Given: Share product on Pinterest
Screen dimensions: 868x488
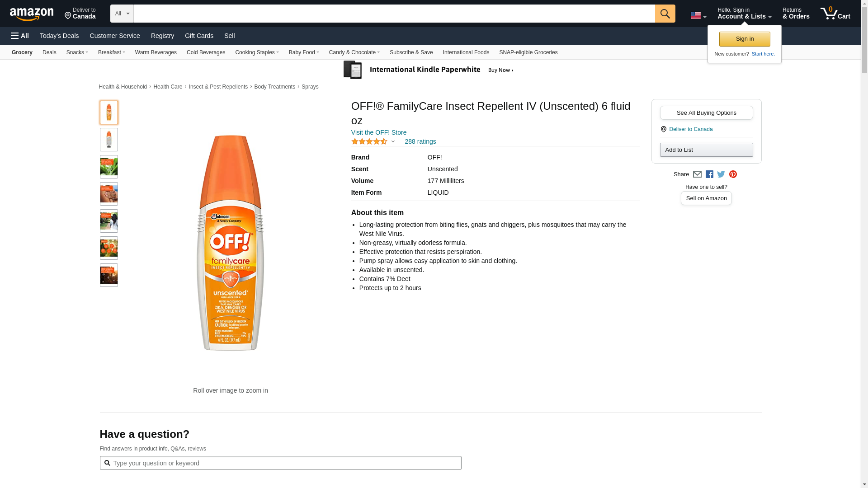Looking at the screenshot, I should [733, 174].
